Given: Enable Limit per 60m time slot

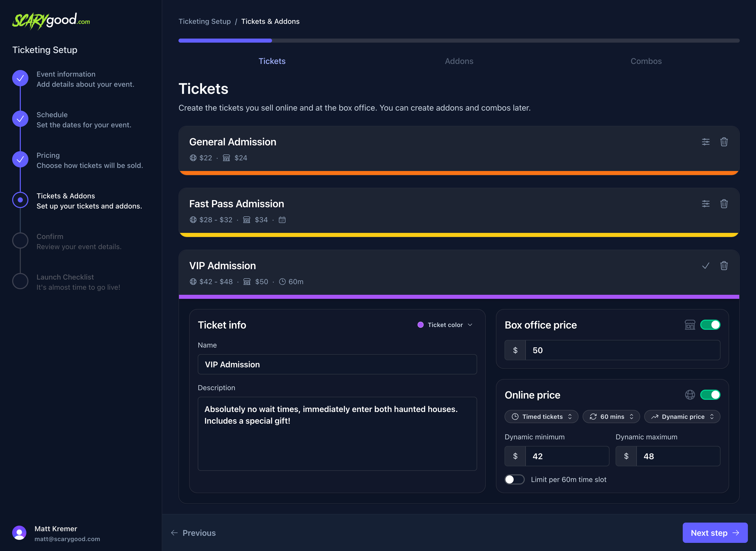Looking at the screenshot, I should pos(514,479).
